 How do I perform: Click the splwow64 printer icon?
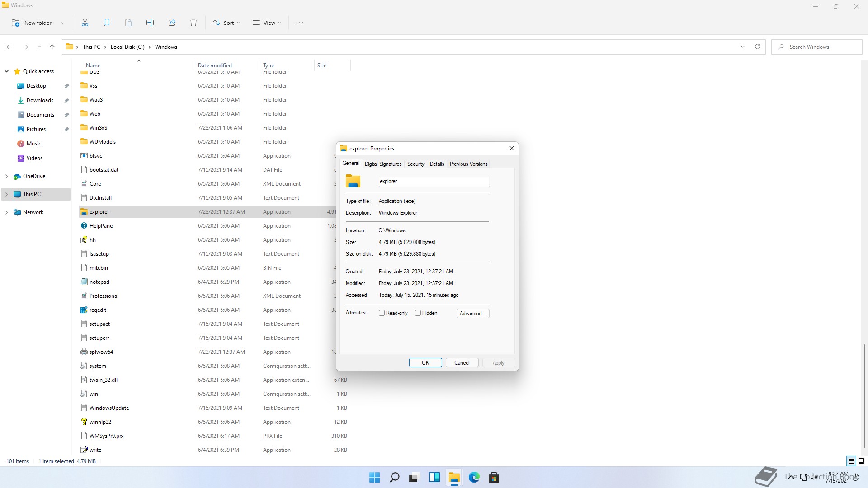click(x=84, y=352)
